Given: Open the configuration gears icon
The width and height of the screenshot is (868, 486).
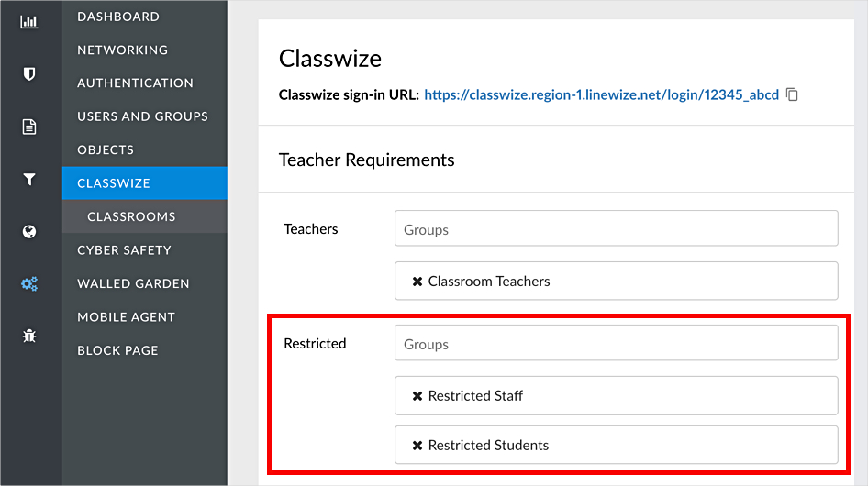Looking at the screenshot, I should pos(29,284).
